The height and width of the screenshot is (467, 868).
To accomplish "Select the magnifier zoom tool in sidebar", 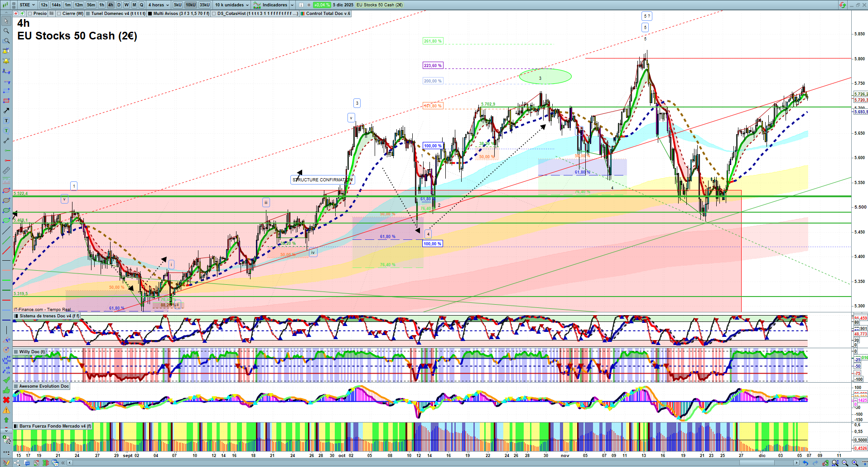I will (6, 31).
